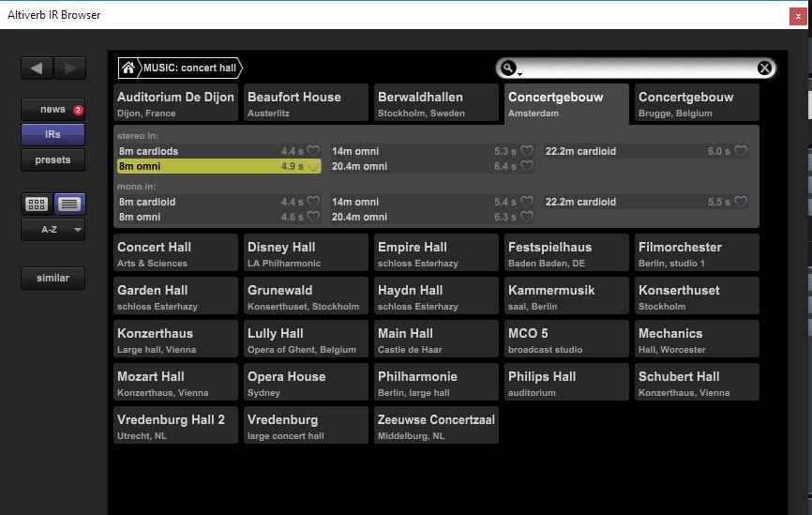
Task: Favorite mono 22.2m cardioid heart
Action: pos(741,202)
